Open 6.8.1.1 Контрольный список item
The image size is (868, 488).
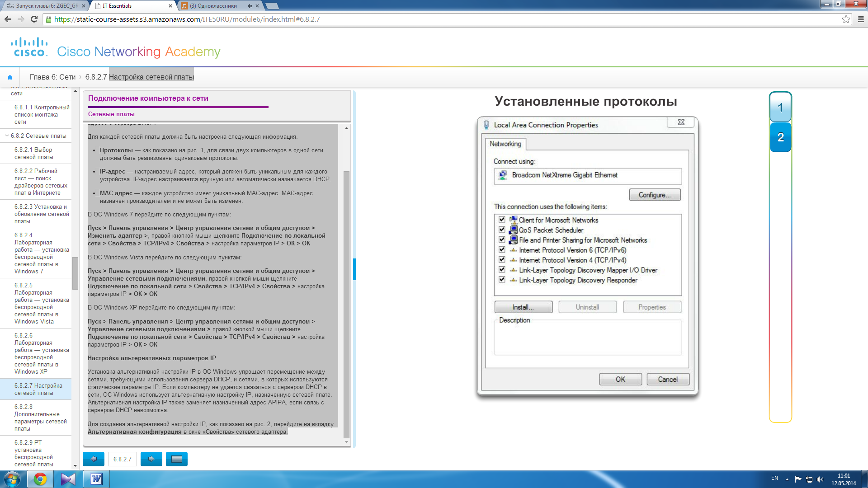click(36, 114)
